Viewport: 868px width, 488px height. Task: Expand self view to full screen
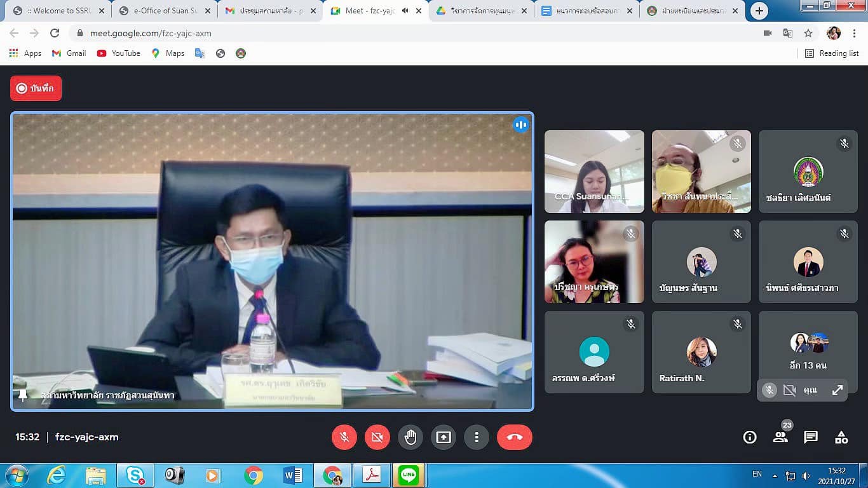point(837,390)
